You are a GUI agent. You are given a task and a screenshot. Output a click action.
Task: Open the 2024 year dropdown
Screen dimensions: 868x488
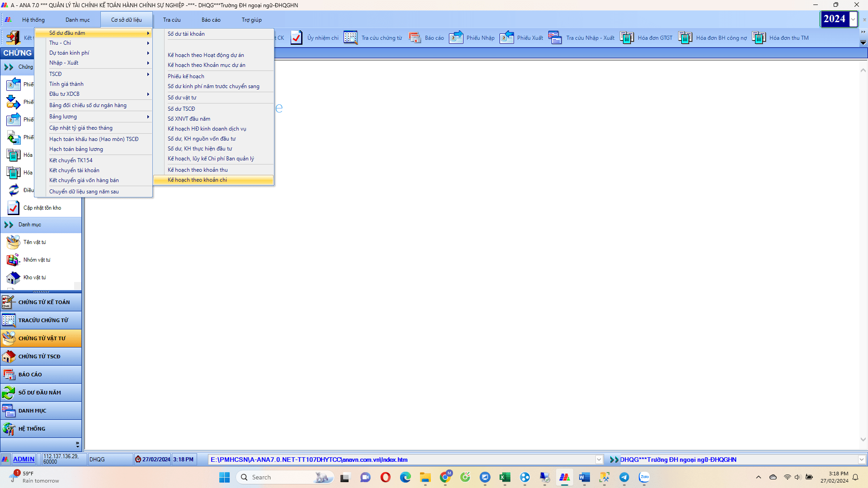[853, 19]
